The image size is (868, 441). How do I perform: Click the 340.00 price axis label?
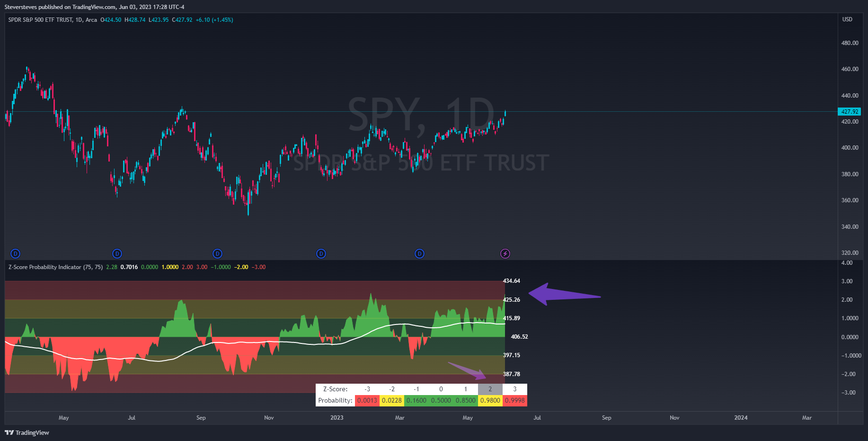(850, 227)
